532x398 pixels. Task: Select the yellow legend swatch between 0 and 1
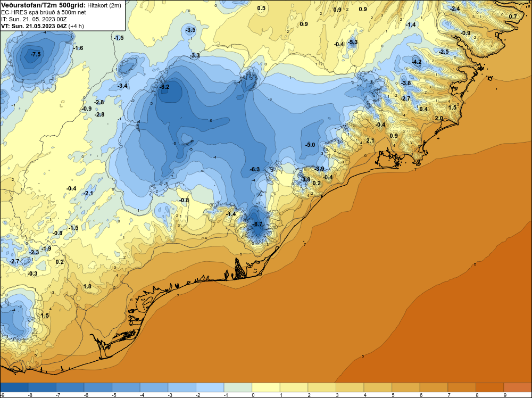[266, 387]
